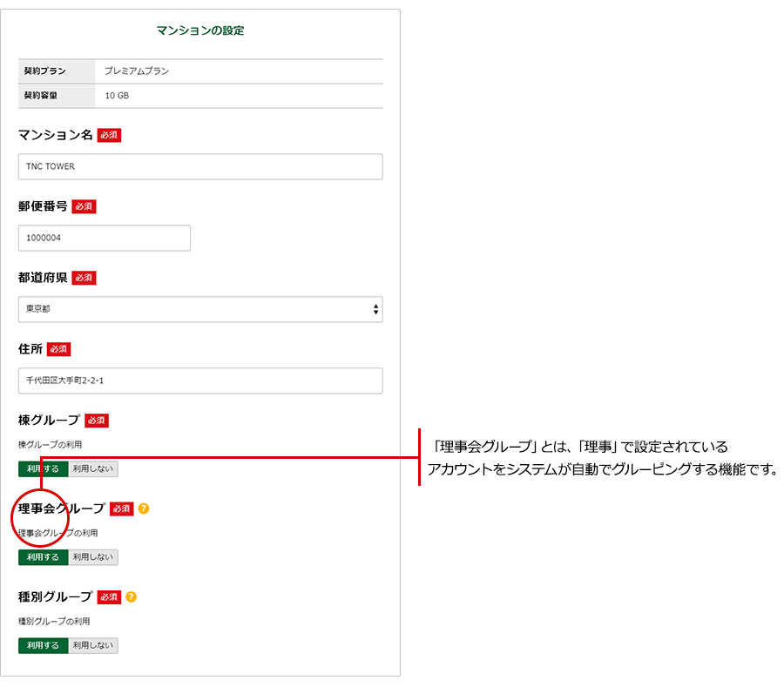Enable 利用する for 棟グループ
The width and height of the screenshot is (784, 687).
click(x=44, y=468)
